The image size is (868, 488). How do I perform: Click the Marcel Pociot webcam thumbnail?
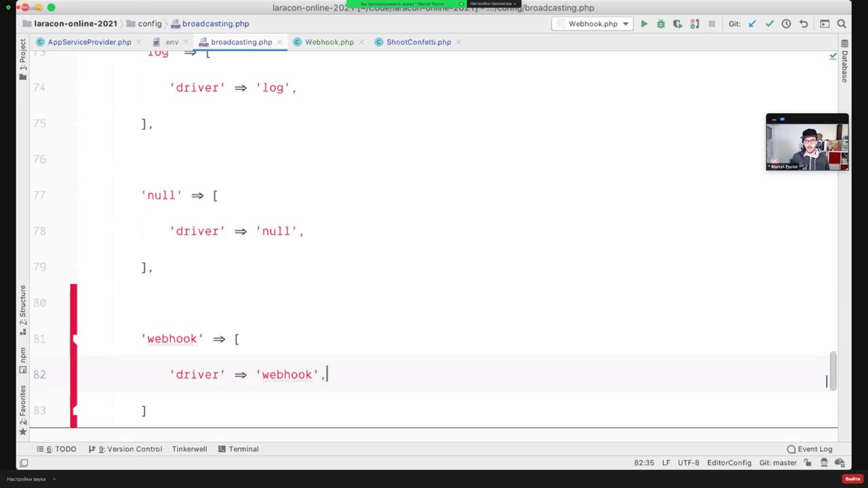tap(807, 142)
